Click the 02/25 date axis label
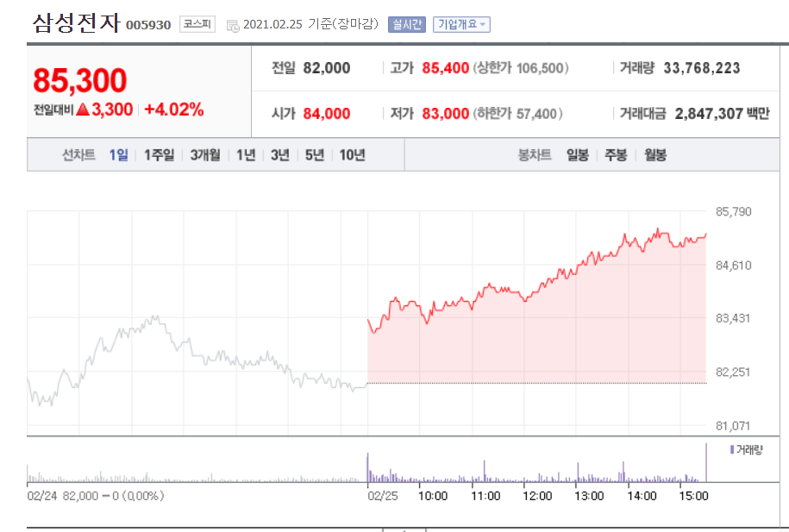This screenshot has height=532, width=789. pos(382,496)
